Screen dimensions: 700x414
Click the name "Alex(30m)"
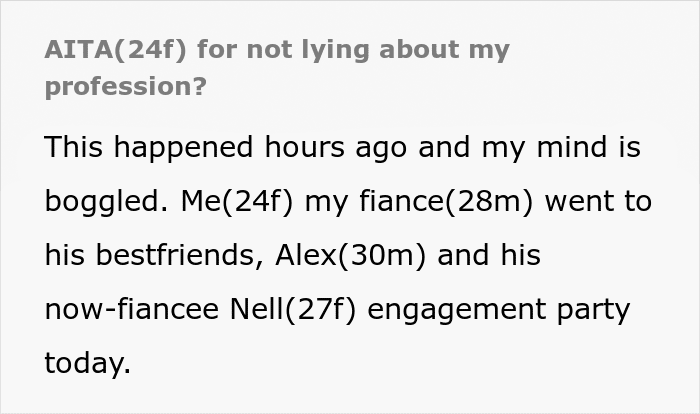350,255
